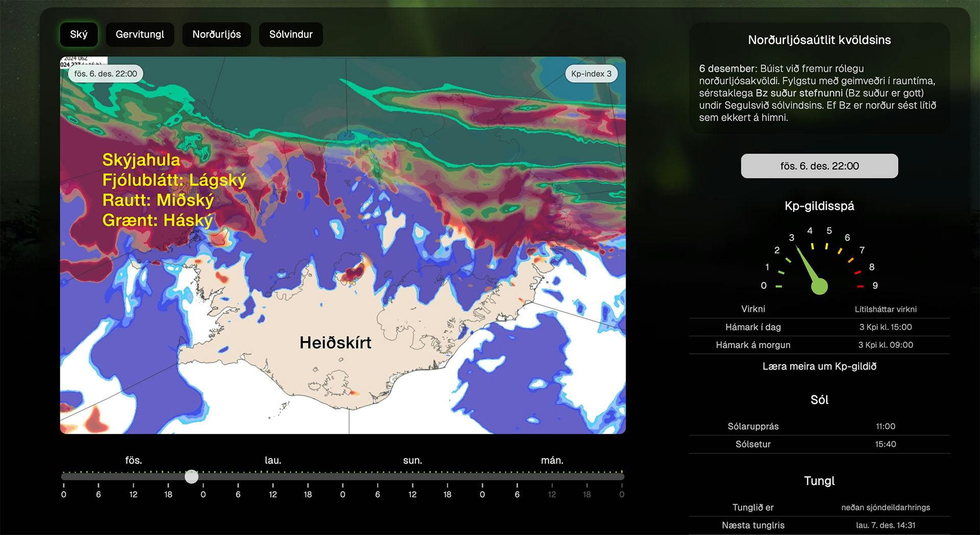The height and width of the screenshot is (535, 980).
Task: Select the 'mán.' day label on timeline
Action: 552,460
